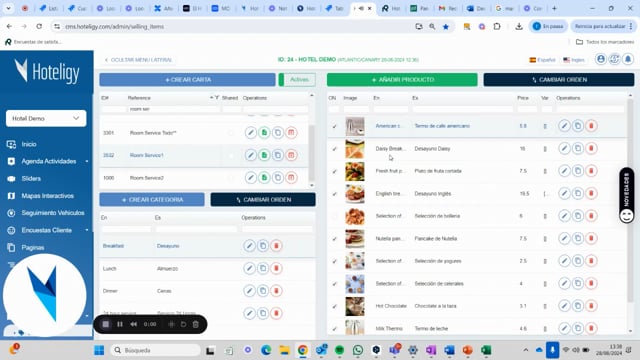Delete the Room Service Todo menu
The image size is (640, 360).
tap(291, 133)
